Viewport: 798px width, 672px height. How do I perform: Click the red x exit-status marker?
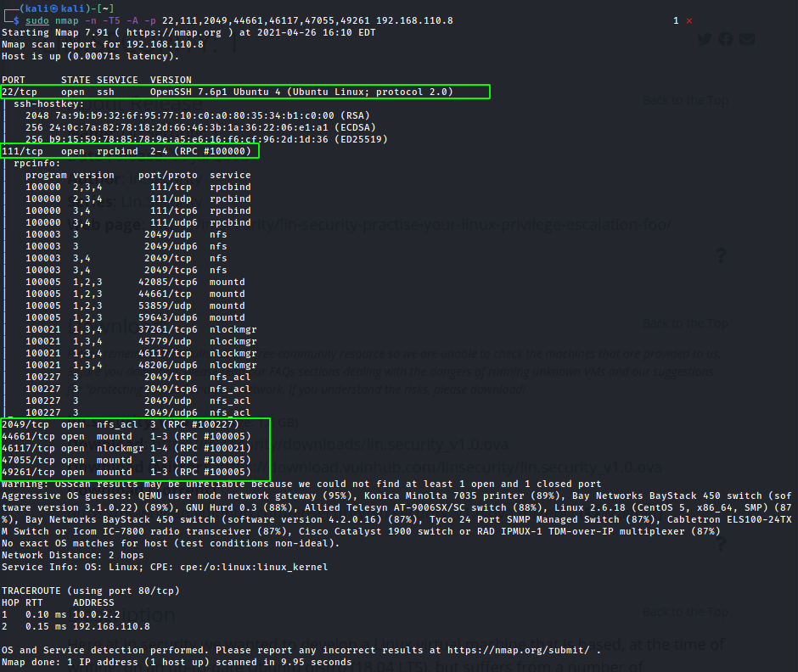[688, 20]
